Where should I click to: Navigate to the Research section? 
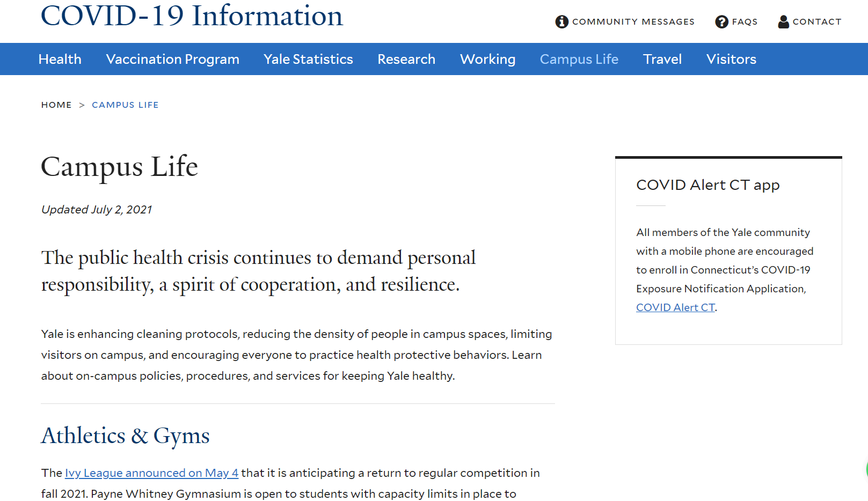pos(406,59)
